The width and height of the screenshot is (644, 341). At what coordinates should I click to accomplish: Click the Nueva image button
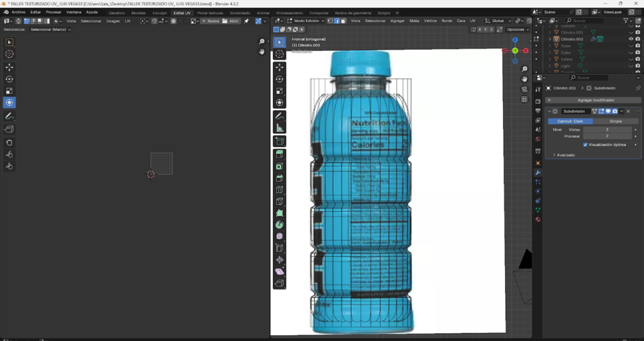tap(210, 21)
